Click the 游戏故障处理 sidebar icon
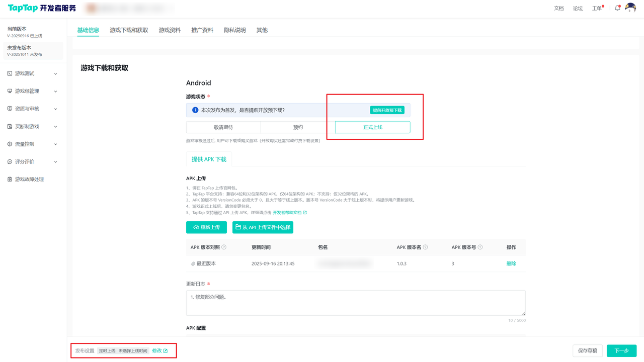 tap(10, 179)
